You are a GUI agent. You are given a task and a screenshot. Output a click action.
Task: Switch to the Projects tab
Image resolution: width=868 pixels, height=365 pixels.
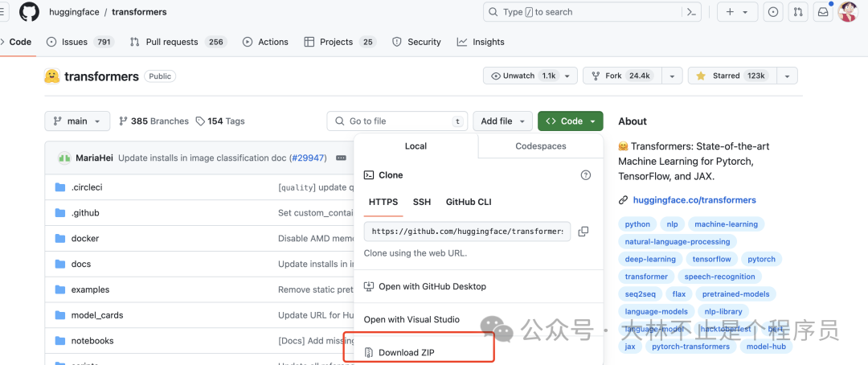tap(340, 42)
